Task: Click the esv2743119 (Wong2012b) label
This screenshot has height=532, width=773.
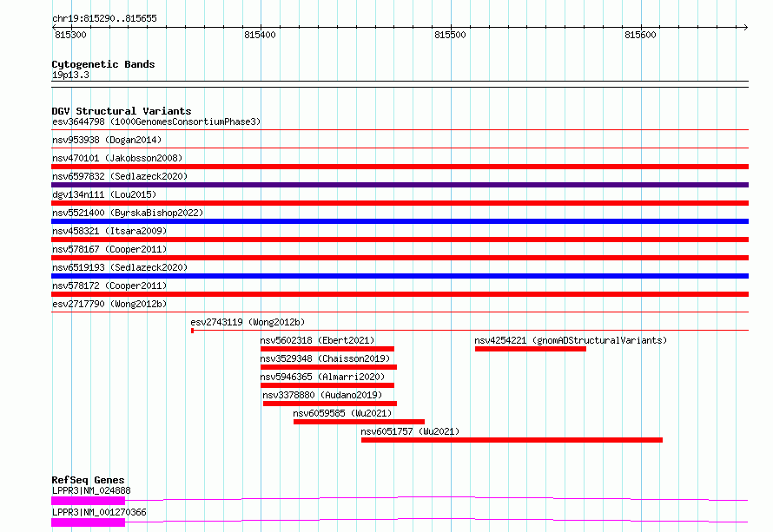Action: [x=248, y=322]
